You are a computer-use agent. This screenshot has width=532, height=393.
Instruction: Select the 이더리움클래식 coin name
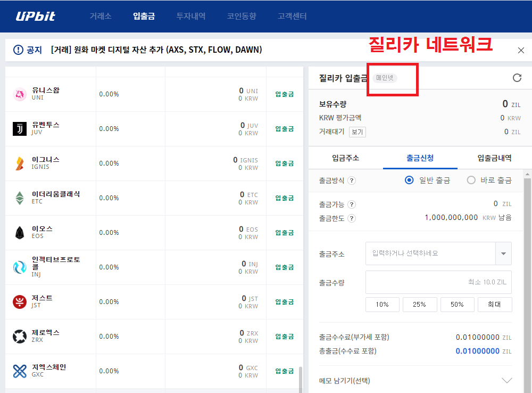pos(56,194)
